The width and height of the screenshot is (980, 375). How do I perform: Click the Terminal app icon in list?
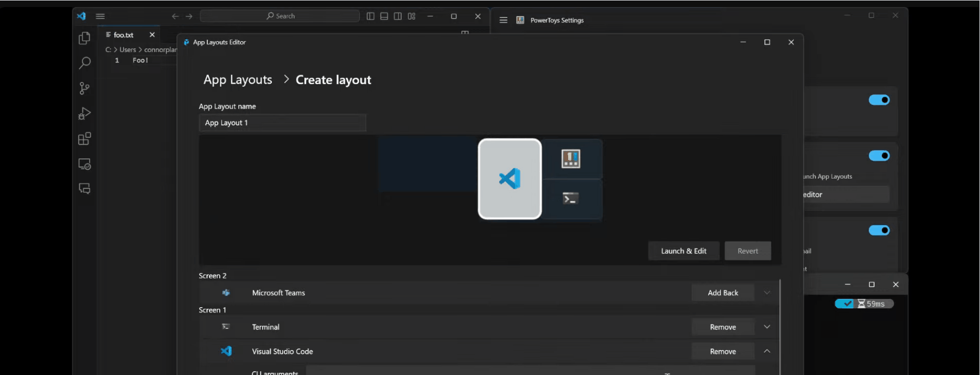(226, 327)
